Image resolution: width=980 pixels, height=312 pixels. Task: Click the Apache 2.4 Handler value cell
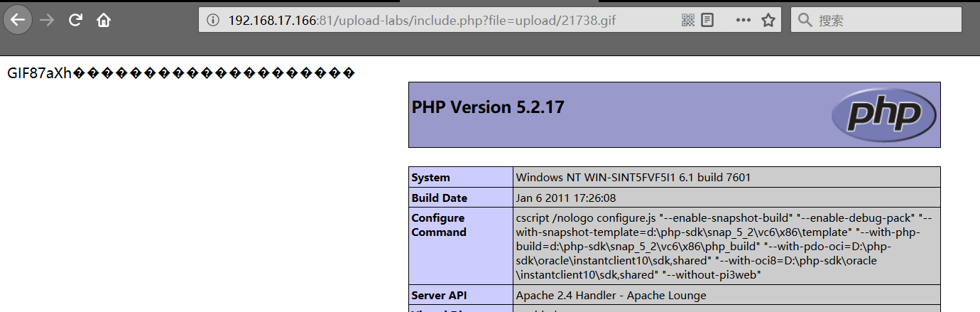coord(611,295)
